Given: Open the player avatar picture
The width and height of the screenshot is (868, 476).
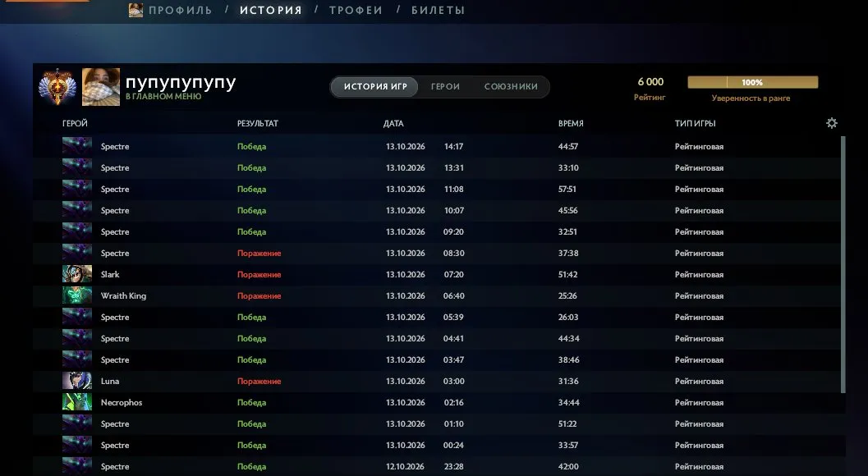Looking at the screenshot, I should pos(101,87).
